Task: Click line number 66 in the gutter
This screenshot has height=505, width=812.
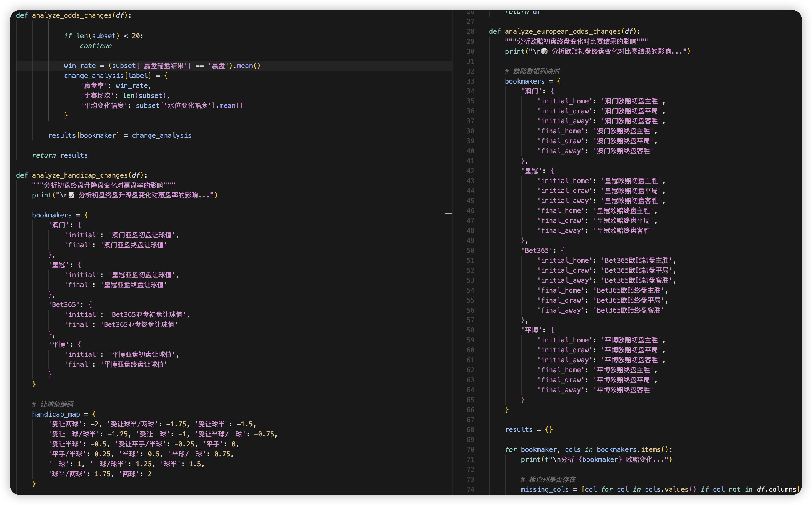Action: pyautogui.click(x=470, y=410)
